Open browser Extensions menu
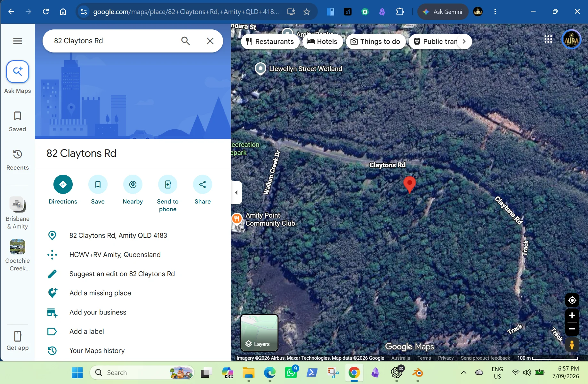 coord(400,12)
